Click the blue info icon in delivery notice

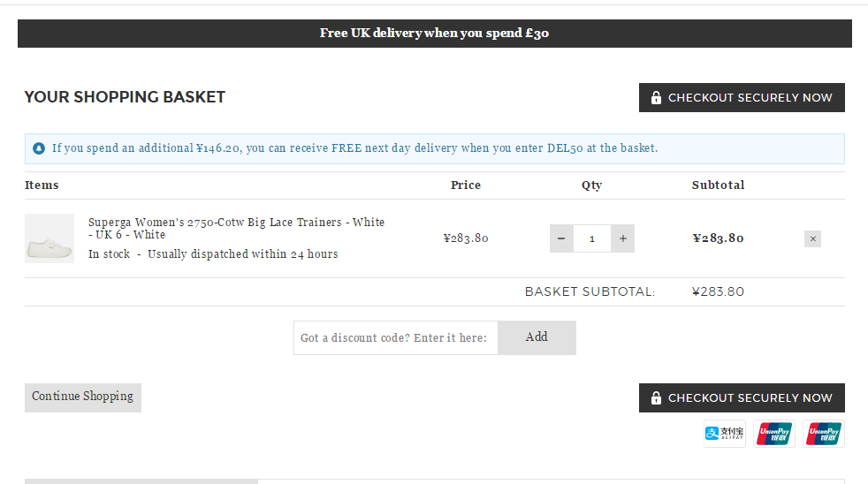click(39, 148)
